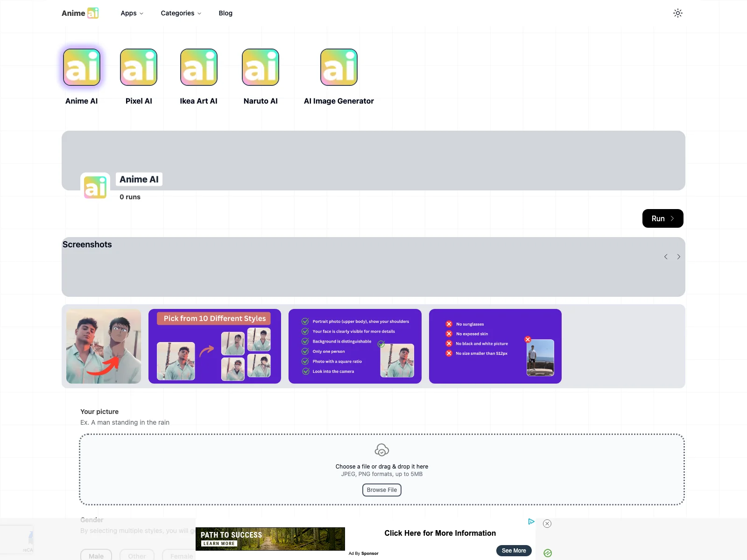Click the cloud upload icon
This screenshot has height=560, width=747.
click(382, 450)
